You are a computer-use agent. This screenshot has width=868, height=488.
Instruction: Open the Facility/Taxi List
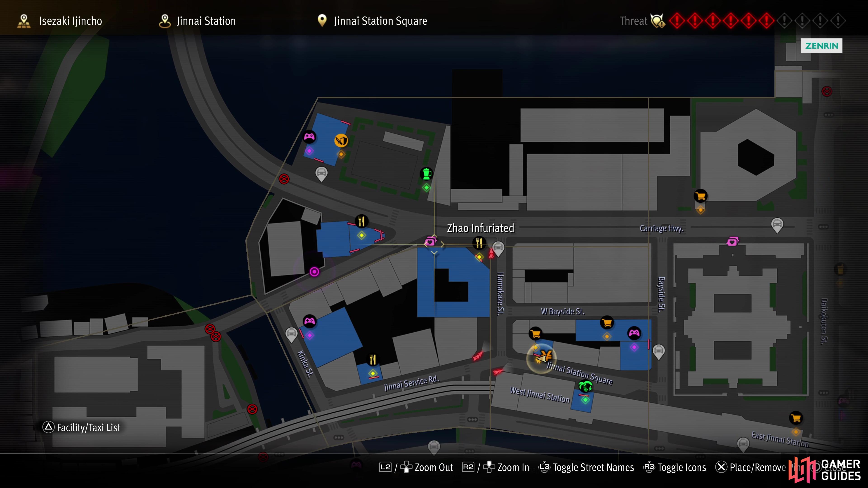[x=82, y=427]
